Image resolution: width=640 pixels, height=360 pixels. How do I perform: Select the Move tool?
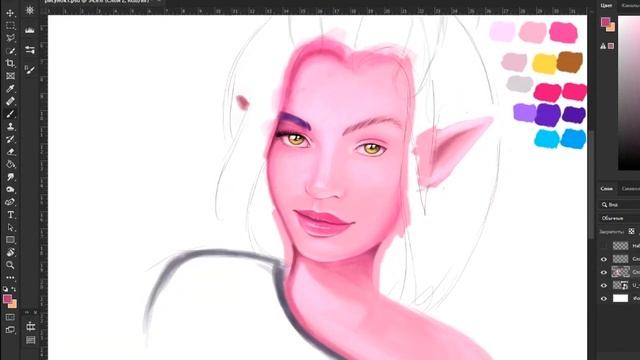pos(10,13)
